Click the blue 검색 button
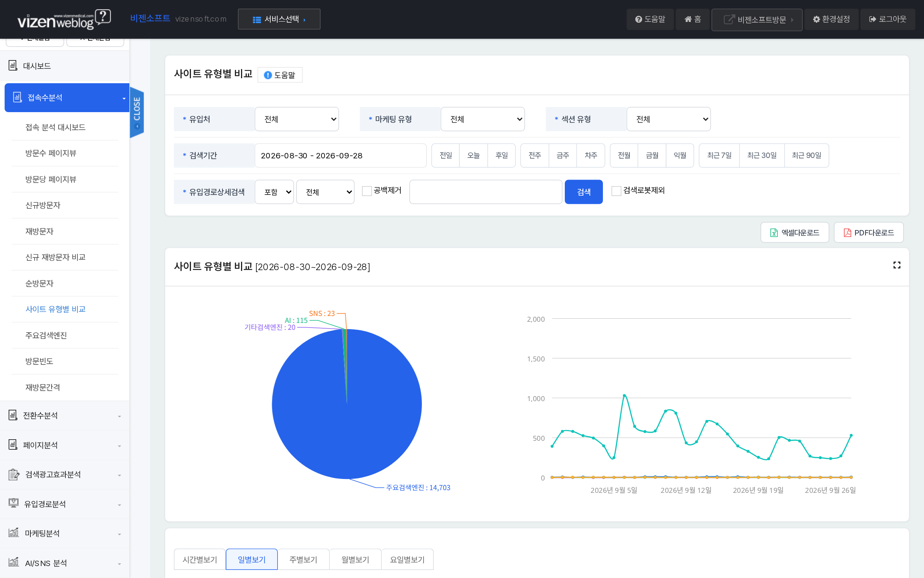This screenshot has height=578, width=924. (x=584, y=192)
